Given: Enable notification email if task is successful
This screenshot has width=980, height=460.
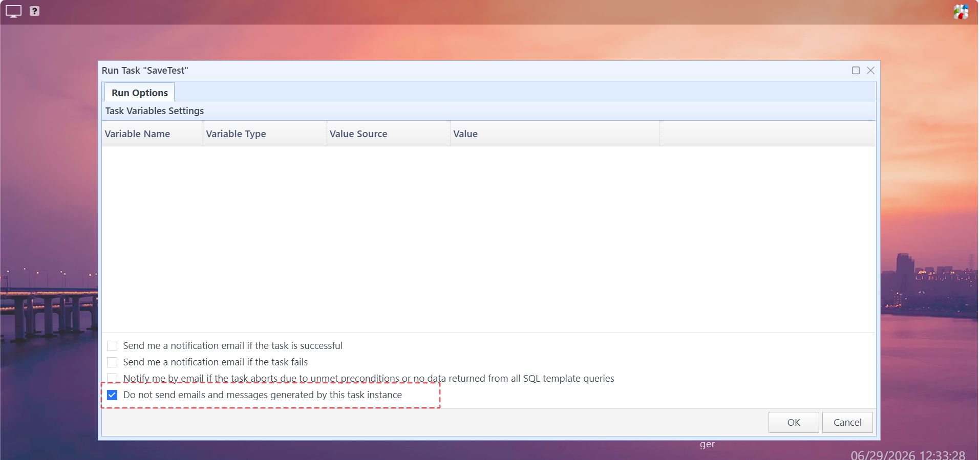Looking at the screenshot, I should (112, 346).
